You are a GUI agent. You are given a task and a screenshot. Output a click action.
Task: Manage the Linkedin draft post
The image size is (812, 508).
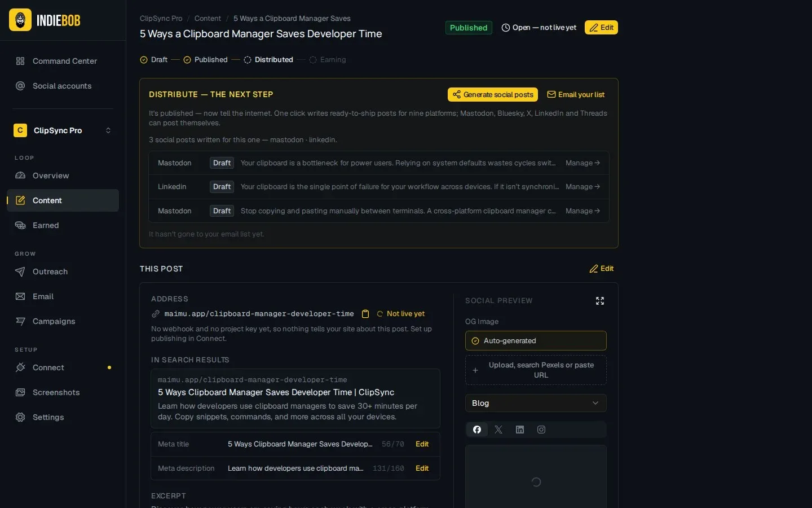(582, 187)
